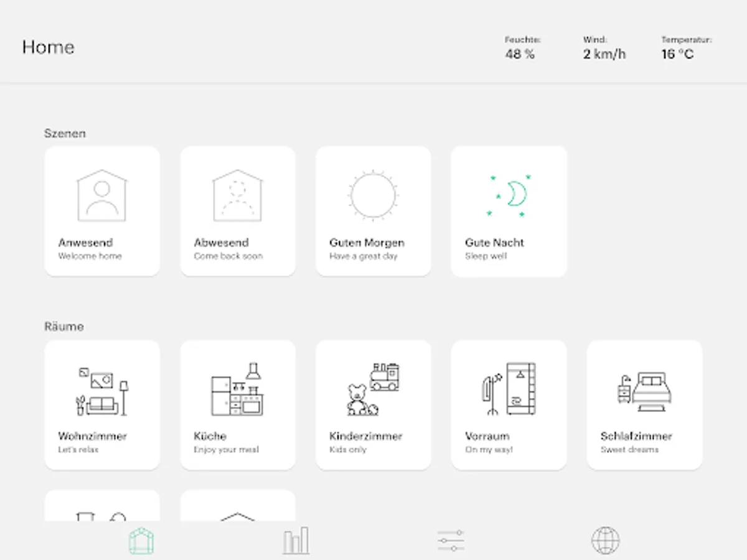Click the Küche room name
Viewport: 747px width, 560px height.
coord(210,436)
